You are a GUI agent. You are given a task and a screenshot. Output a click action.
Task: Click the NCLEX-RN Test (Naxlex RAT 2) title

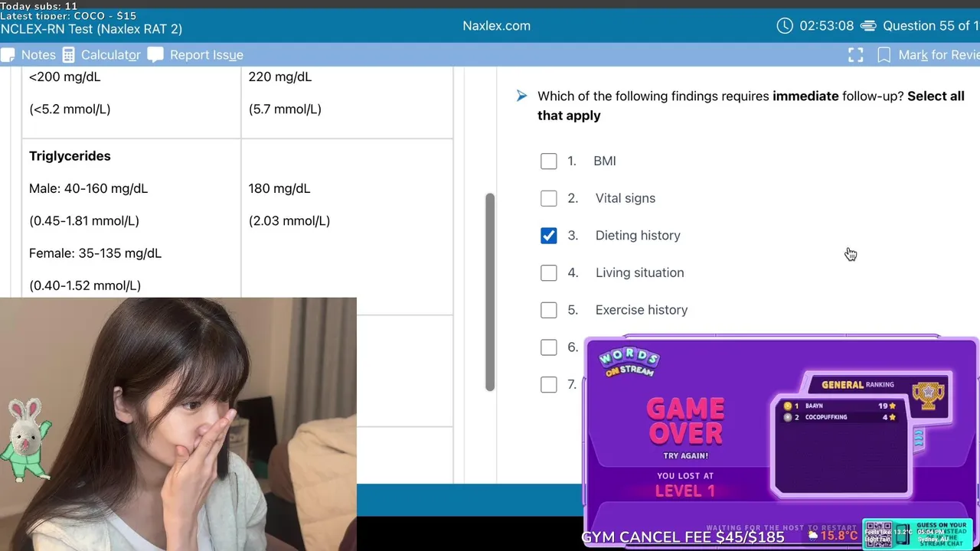(91, 29)
